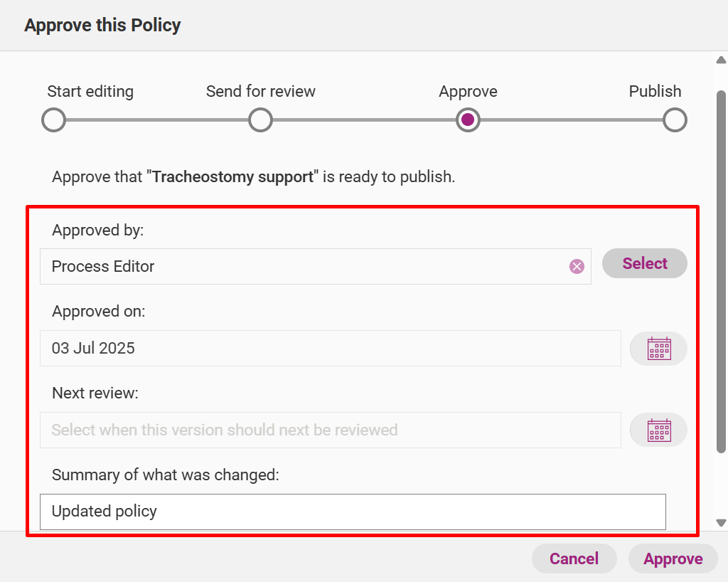728x582 pixels.
Task: Click the 'Summary of what was changed:' label
Action: point(165,475)
